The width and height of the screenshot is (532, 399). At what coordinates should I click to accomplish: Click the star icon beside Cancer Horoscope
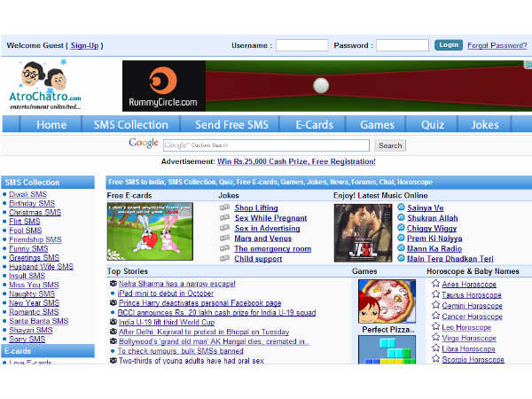(x=435, y=316)
